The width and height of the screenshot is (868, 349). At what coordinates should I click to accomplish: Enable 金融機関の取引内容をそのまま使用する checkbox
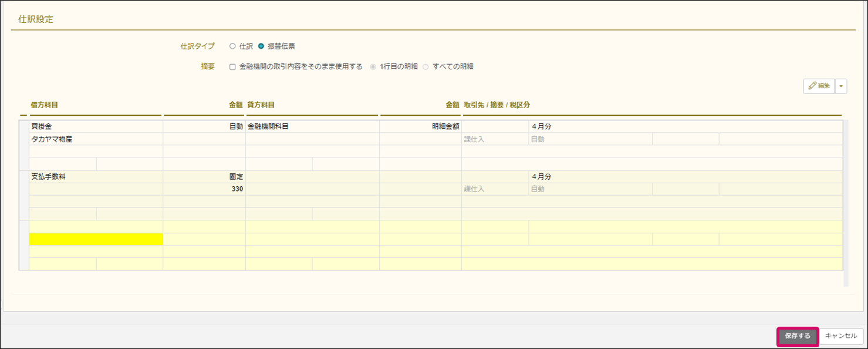pyautogui.click(x=232, y=66)
